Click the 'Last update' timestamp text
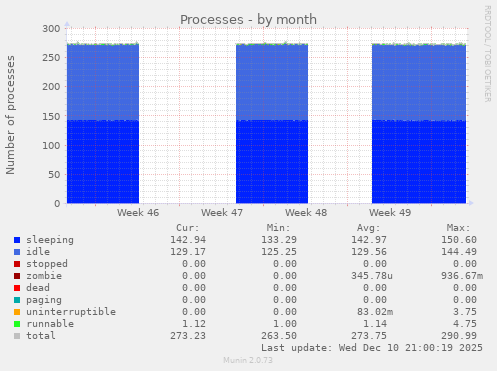 click(x=372, y=348)
